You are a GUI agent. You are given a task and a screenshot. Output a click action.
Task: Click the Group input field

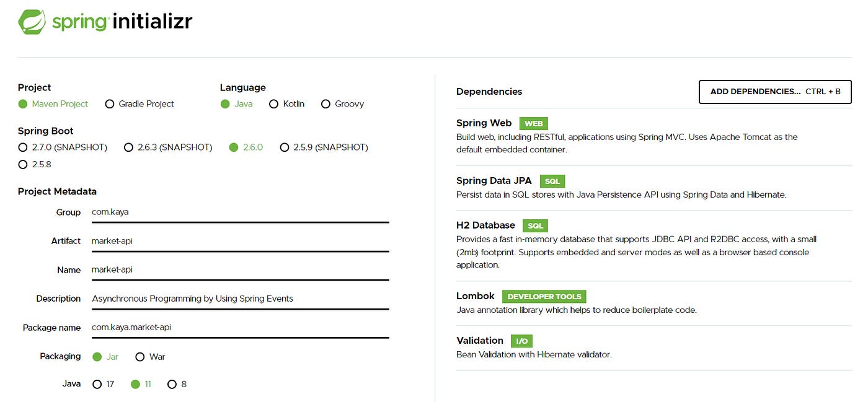[x=240, y=212]
